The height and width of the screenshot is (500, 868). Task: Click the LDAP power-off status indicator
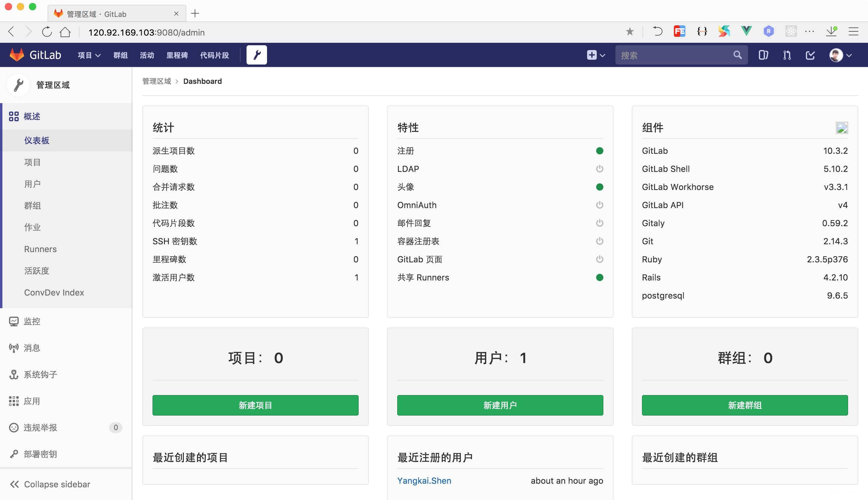coord(599,169)
